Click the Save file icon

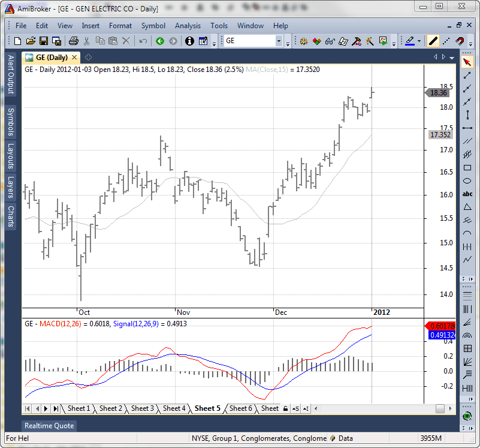(x=44, y=41)
